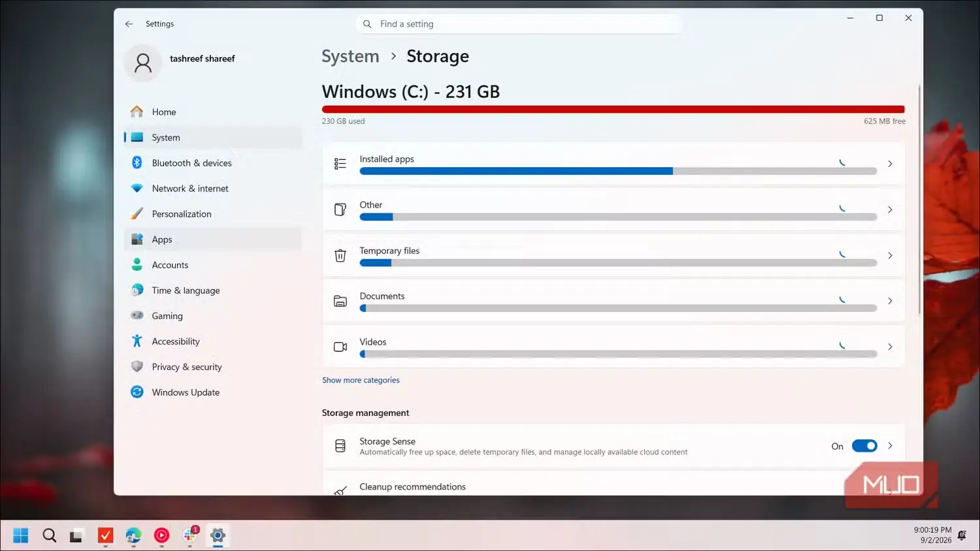Click the System breadcrumb link
The image size is (980, 551).
point(350,56)
